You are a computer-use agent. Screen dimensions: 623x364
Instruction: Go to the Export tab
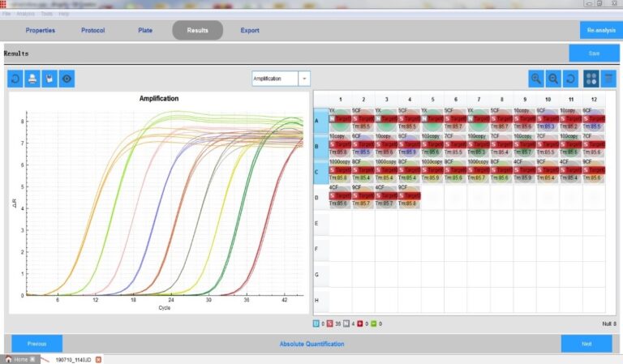(x=250, y=31)
